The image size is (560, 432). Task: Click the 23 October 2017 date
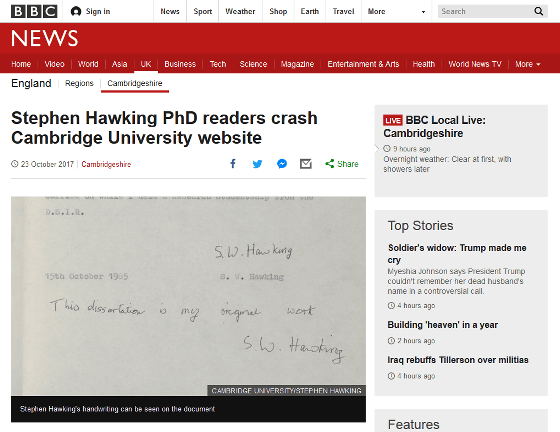tap(47, 164)
